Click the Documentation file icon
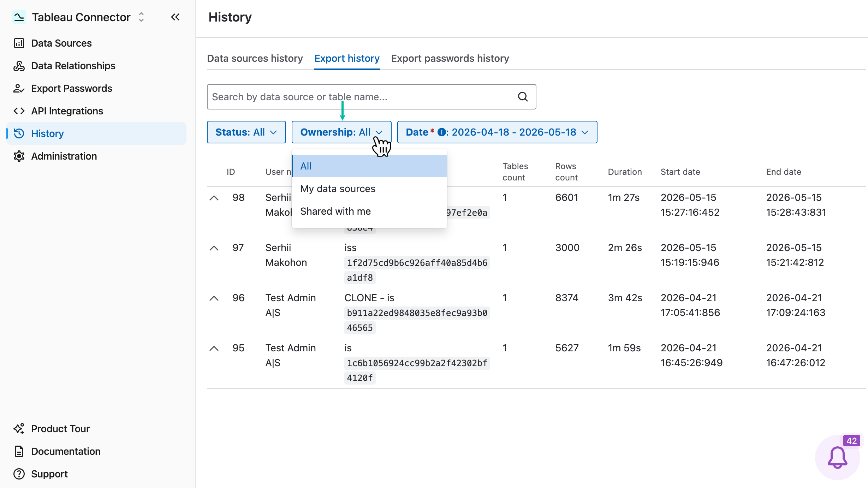The width and height of the screenshot is (868, 488). click(x=19, y=451)
